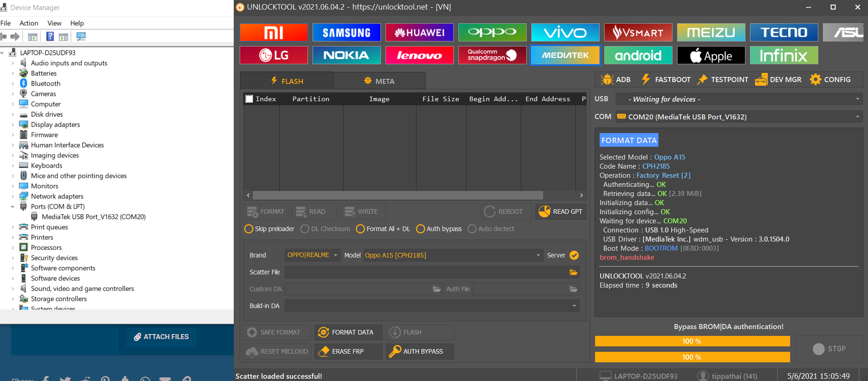Expand the Bluetooth node
Viewport: 868px width, 381px height.
pos(13,83)
